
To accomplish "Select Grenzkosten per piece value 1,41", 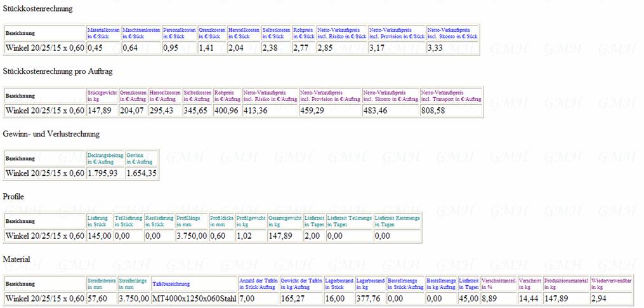I will pyautogui.click(x=206, y=48).
